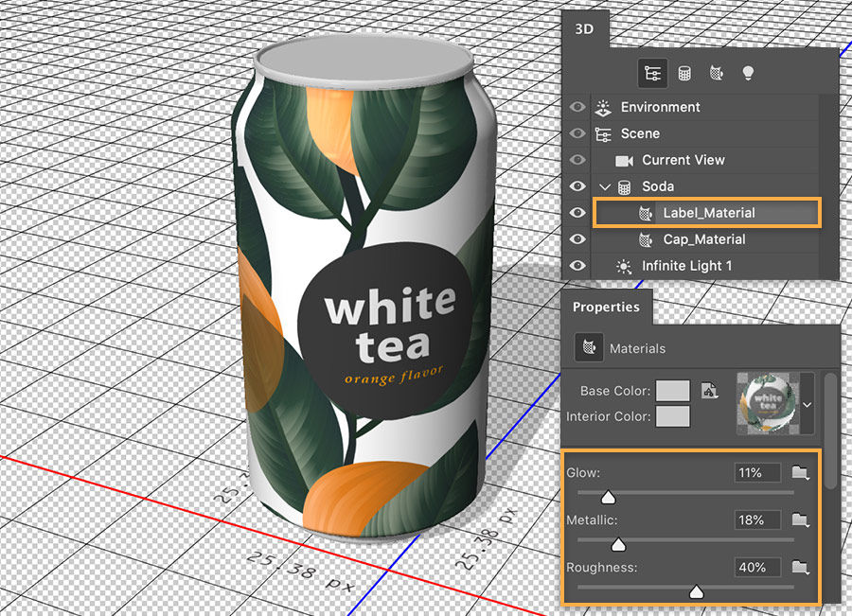852x616 pixels.
Task: Open the folder icon next to Roughness
Action: point(800,564)
